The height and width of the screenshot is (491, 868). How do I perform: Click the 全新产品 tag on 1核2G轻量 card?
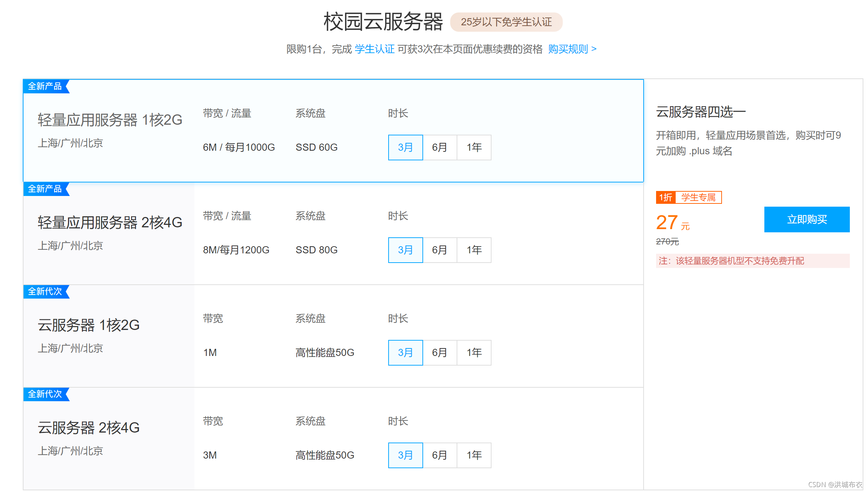(x=46, y=86)
